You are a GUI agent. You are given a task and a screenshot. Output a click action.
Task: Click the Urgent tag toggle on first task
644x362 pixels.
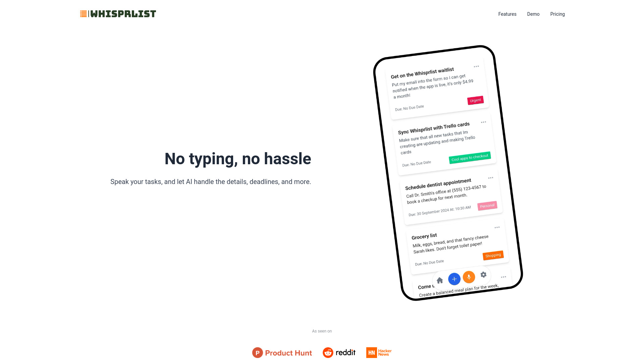(x=475, y=100)
